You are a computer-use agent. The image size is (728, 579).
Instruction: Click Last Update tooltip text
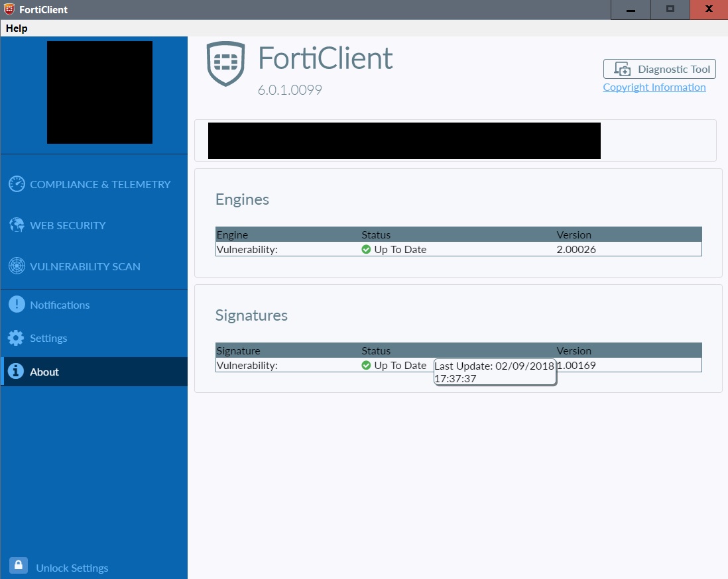click(495, 372)
